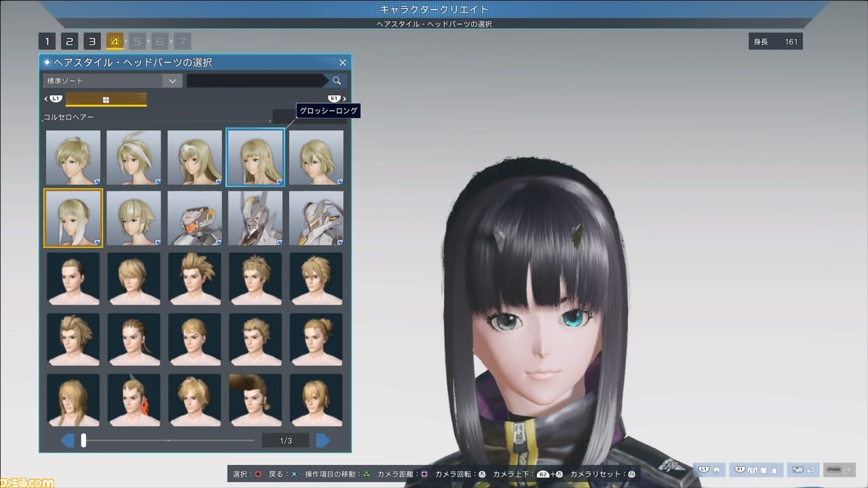Click the 1/3 page indicator
Viewport: 868px width, 488px height.
[285, 441]
